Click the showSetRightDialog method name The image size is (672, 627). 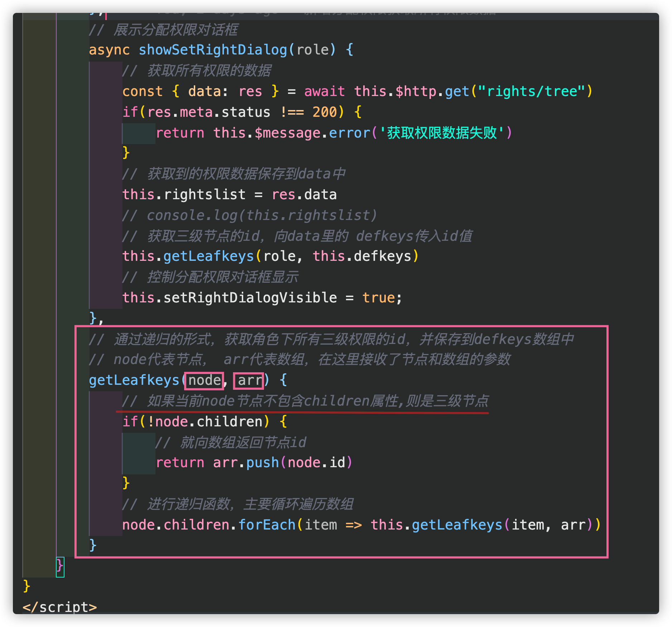[213, 50]
